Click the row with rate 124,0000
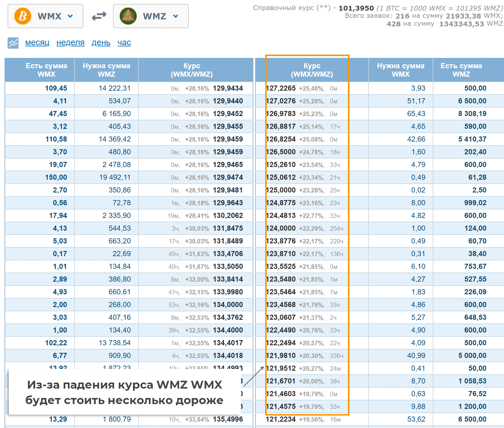The width and height of the screenshot is (504, 428). (x=281, y=229)
